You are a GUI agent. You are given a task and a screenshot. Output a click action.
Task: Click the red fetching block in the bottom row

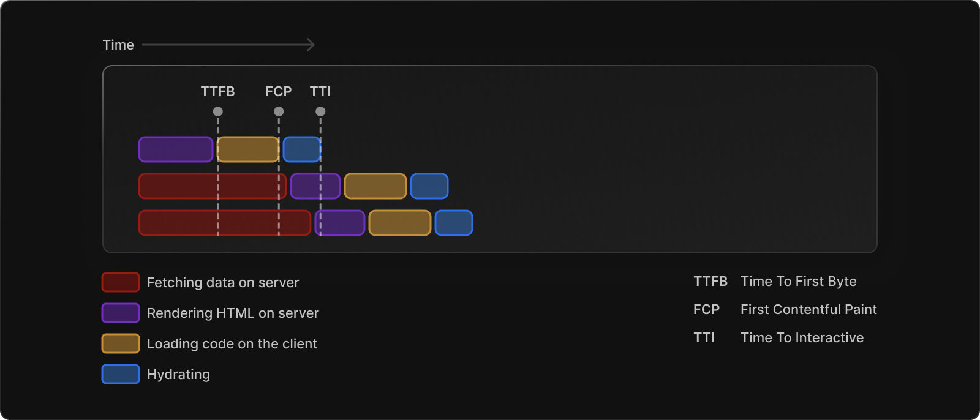pyautogui.click(x=225, y=223)
